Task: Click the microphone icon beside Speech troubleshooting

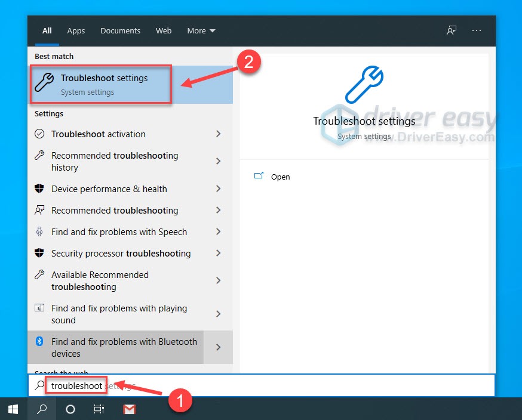Action: pyautogui.click(x=39, y=231)
